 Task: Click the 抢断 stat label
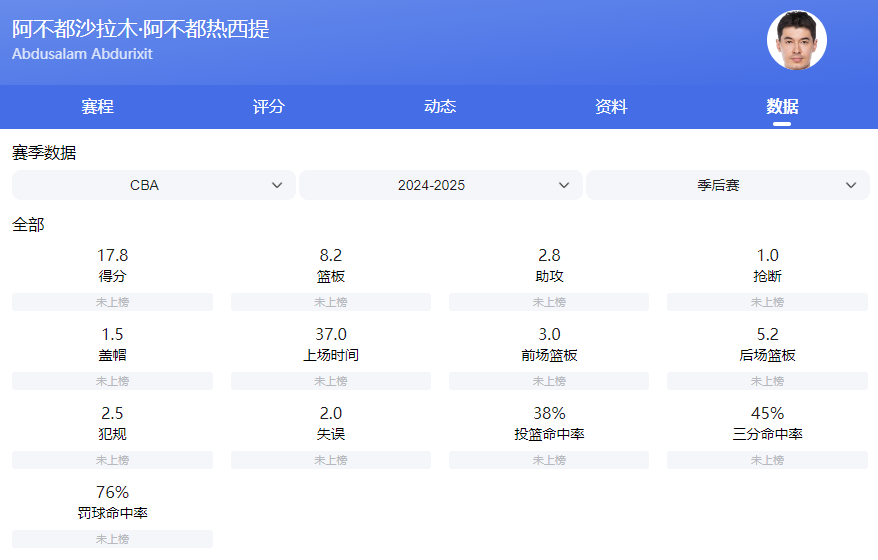click(x=768, y=276)
